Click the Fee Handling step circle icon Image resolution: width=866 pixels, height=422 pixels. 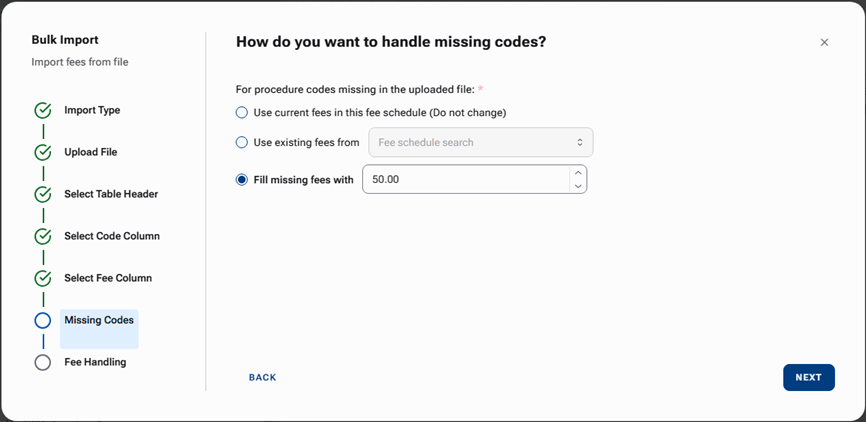pos(42,363)
